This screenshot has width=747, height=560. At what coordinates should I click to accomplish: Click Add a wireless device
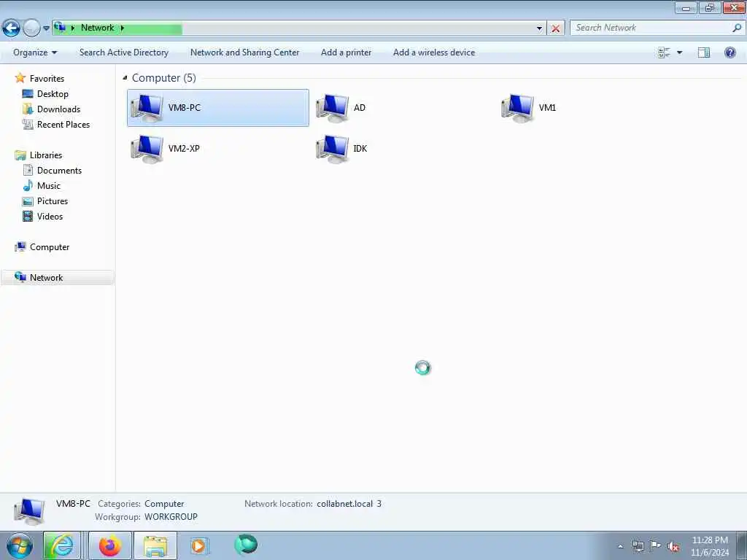click(x=434, y=52)
